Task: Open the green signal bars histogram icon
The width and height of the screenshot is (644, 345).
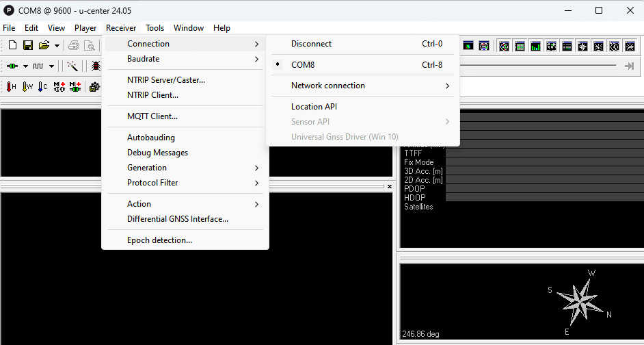Action: 535,46
